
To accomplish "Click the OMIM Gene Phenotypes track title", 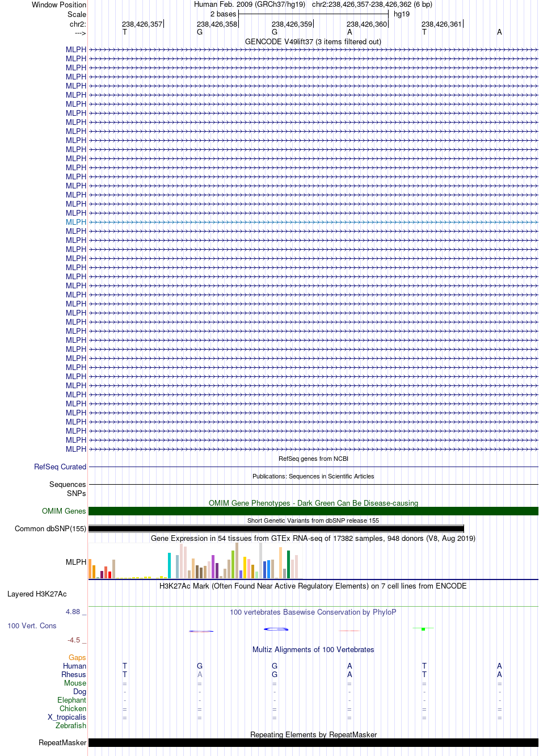I will [x=313, y=503].
